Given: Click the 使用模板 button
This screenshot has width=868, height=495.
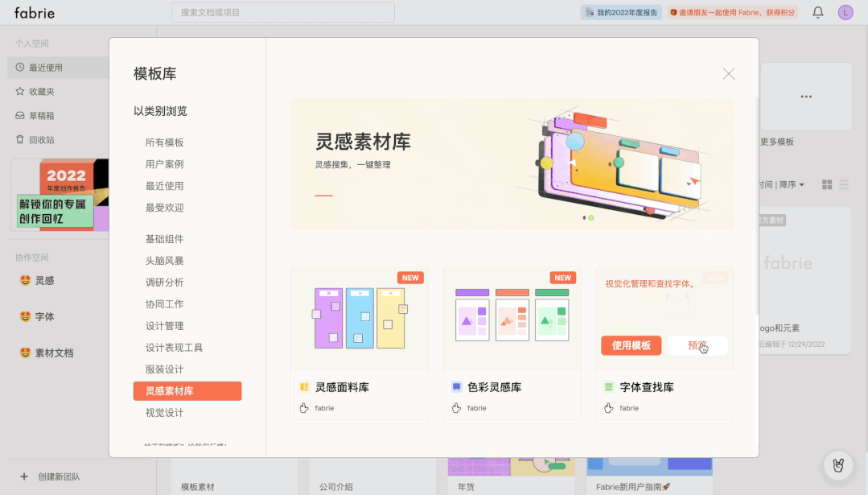Looking at the screenshot, I should click(631, 345).
